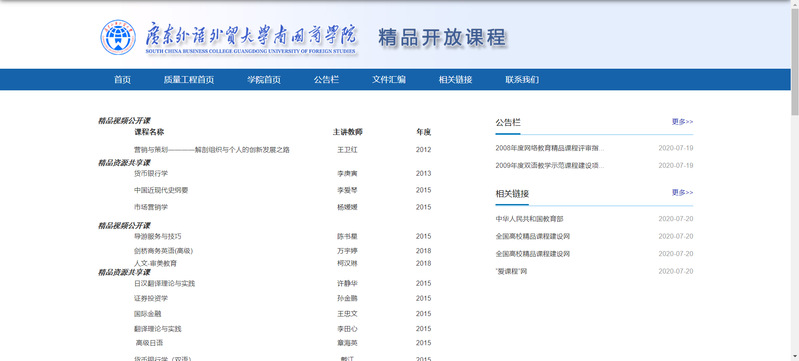Open the 剑桥商务英语(高级) course link

(x=164, y=251)
